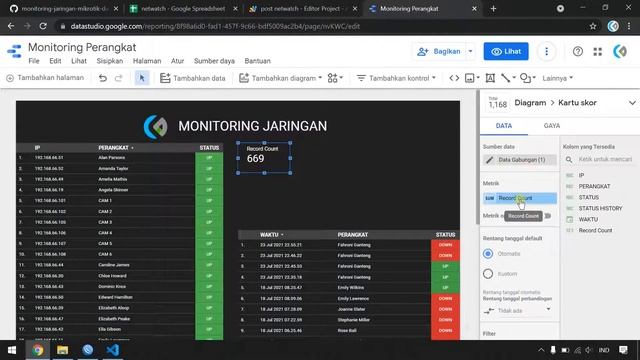This screenshot has width=640, height=360.
Task: Click the STATUS HISTORY field
Action: [x=600, y=208]
